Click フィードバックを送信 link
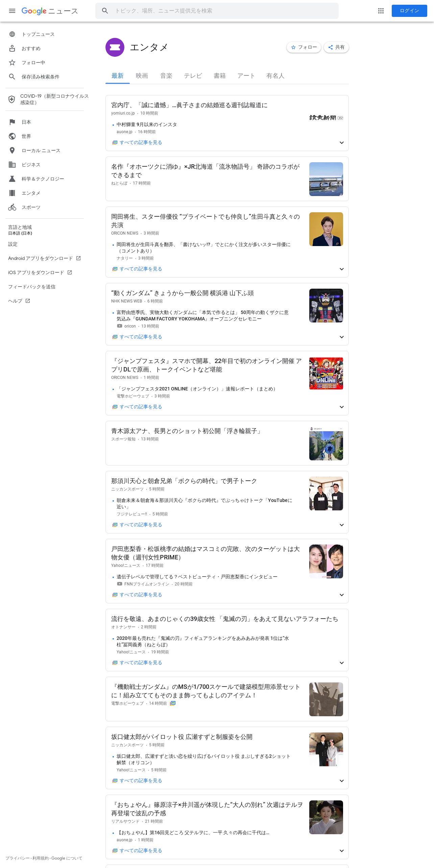 pyautogui.click(x=32, y=287)
